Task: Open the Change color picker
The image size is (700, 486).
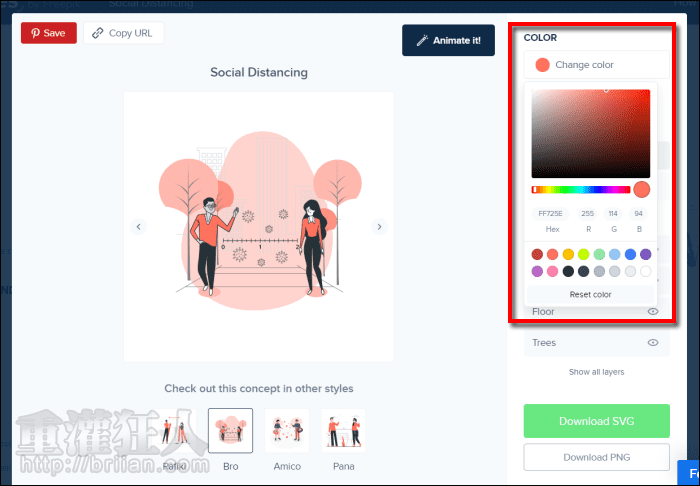Action: coord(596,65)
